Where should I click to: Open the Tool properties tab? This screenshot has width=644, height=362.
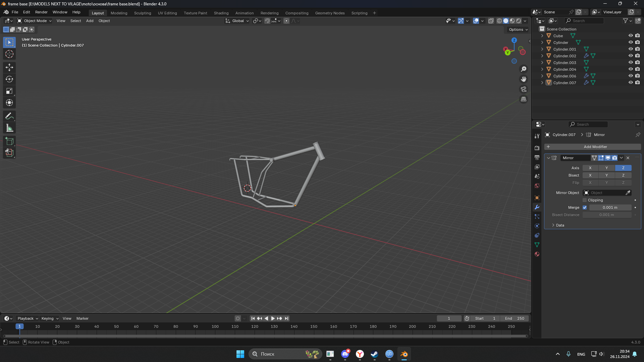[537, 136]
